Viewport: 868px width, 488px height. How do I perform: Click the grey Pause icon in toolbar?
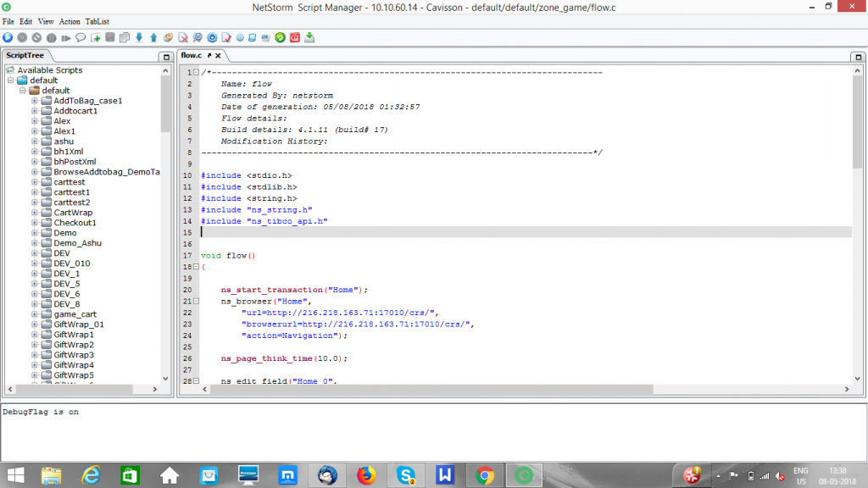(52, 37)
